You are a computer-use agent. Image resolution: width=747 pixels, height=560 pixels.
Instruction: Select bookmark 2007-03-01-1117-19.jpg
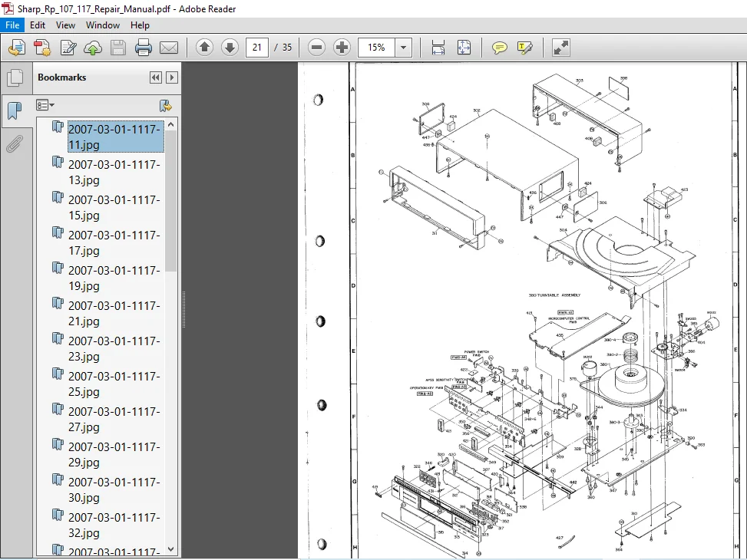pos(114,278)
